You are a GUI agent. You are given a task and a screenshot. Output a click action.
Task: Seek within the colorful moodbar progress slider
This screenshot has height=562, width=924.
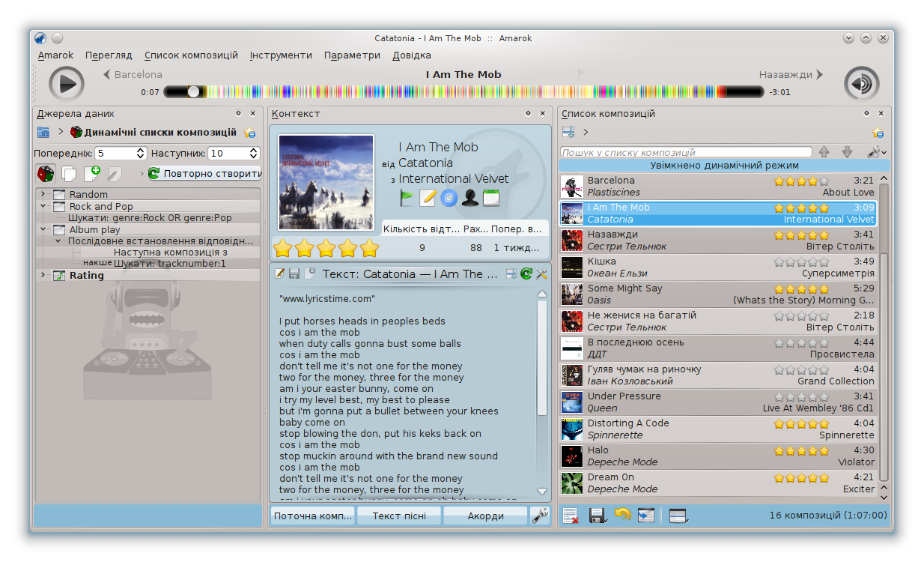click(x=464, y=91)
